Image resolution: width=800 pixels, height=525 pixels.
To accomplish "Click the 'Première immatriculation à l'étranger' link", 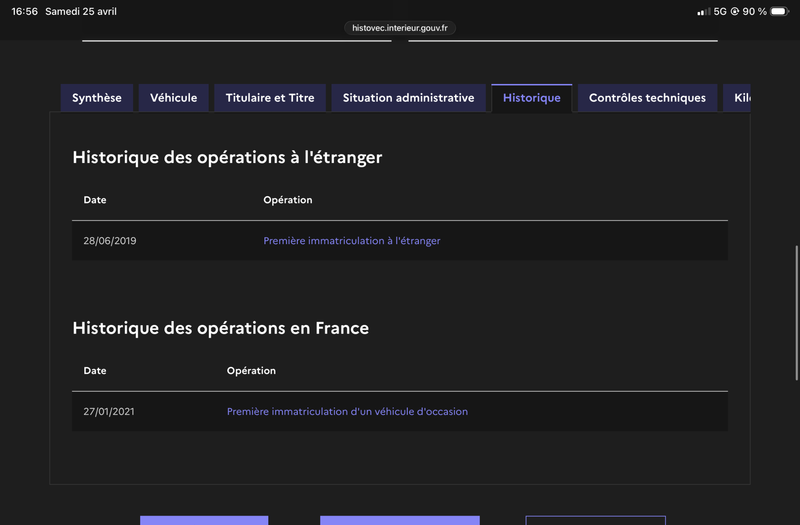I will 352,241.
